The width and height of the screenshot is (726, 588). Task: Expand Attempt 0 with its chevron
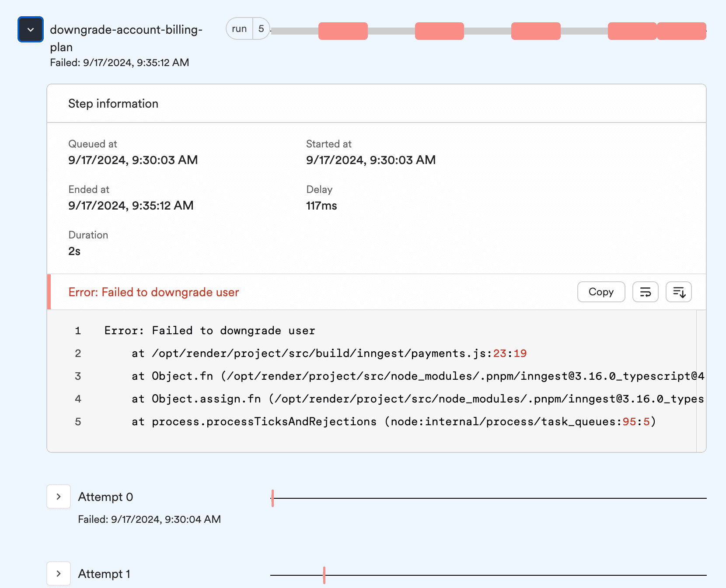point(59,497)
